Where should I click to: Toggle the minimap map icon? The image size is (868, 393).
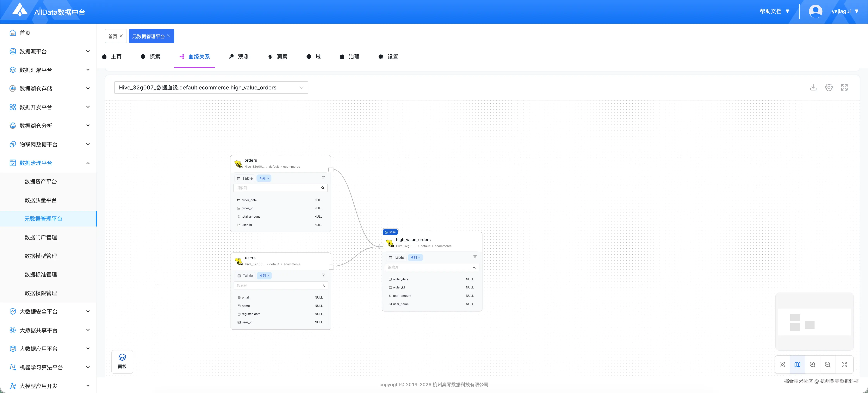797,364
